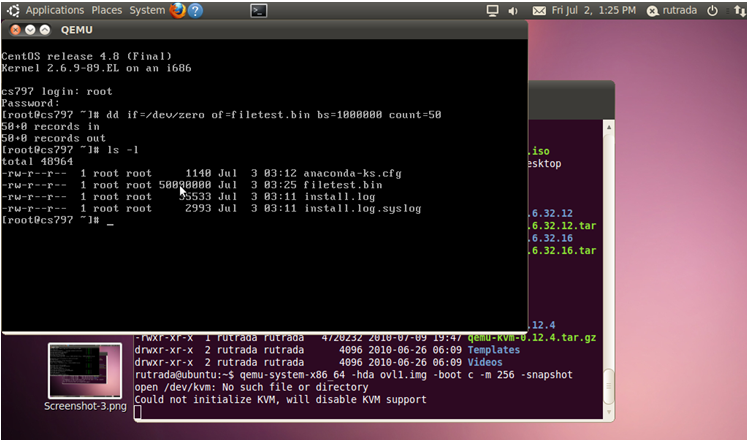Select the Screenshot-3.png file label
The image size is (747, 440).
tap(85, 406)
